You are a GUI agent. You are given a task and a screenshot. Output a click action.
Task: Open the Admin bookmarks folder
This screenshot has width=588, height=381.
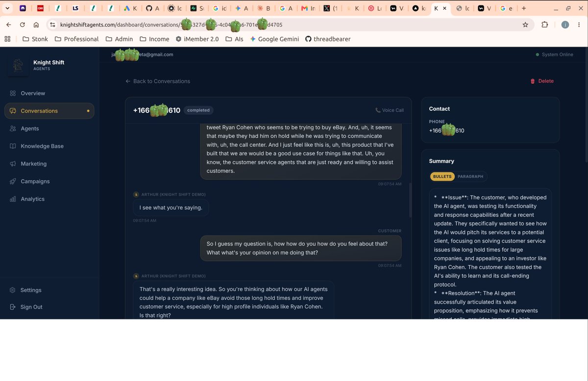point(119,39)
